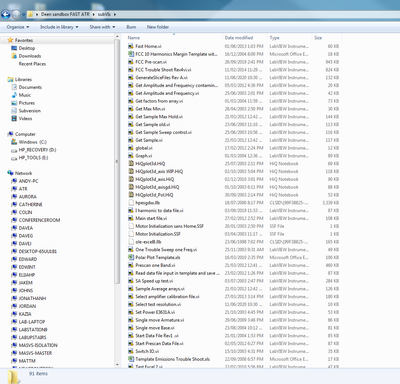The image size is (400, 384).
Task: Select One Trouble Sweep one Freq.vi
Action: (x=166, y=250)
